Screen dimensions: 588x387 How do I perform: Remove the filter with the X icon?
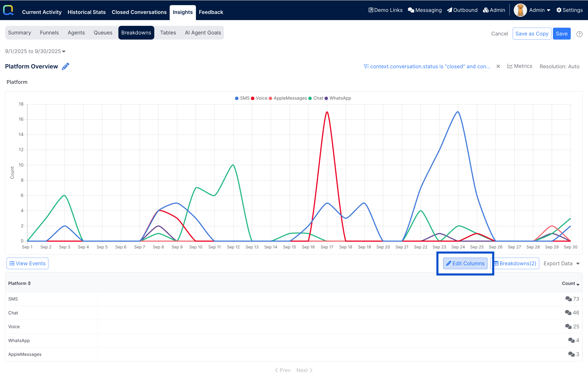(498, 66)
